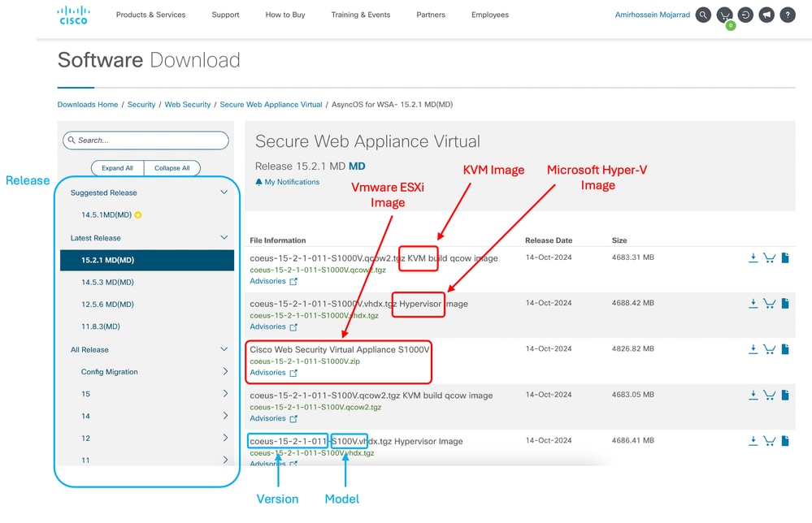View file details for S100V.qcow2.tgz
The image size is (812, 523).
(785, 395)
